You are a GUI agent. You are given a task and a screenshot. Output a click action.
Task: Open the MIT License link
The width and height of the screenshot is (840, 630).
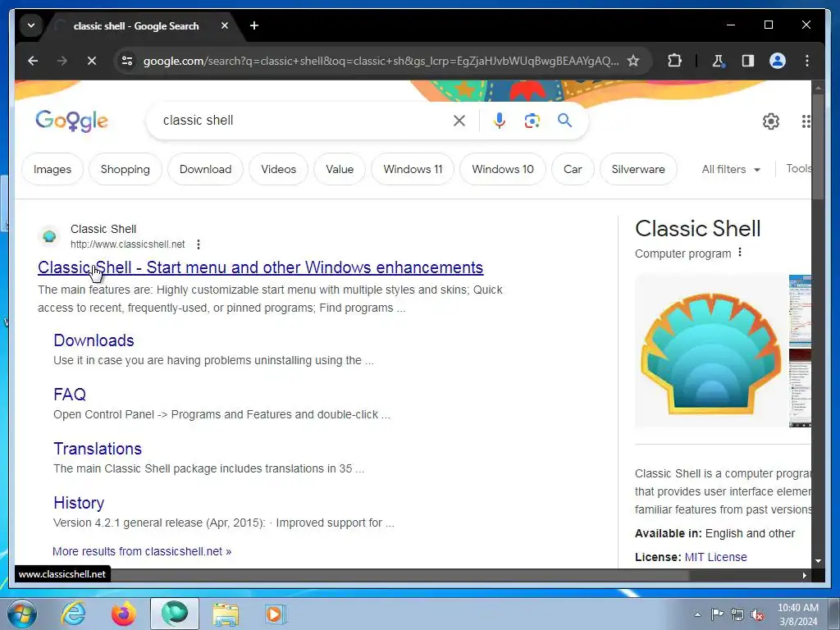pyautogui.click(x=715, y=557)
